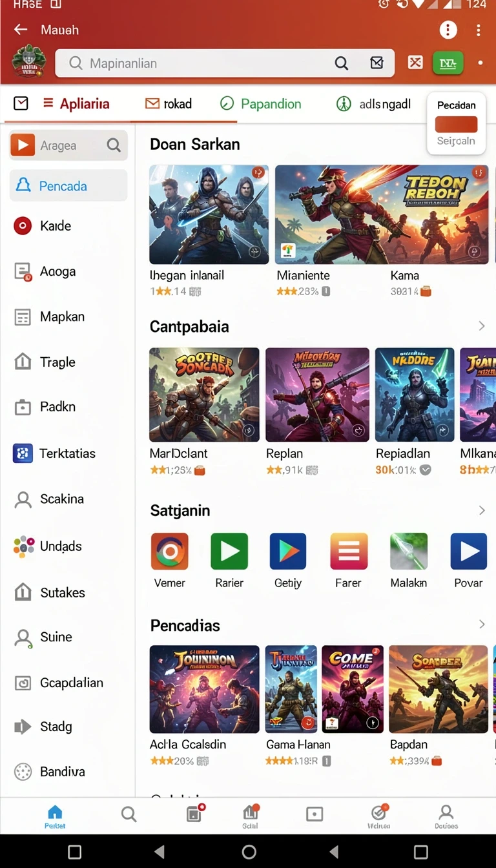Switch to the adlsngadl tab
The image size is (496, 868).
click(373, 104)
